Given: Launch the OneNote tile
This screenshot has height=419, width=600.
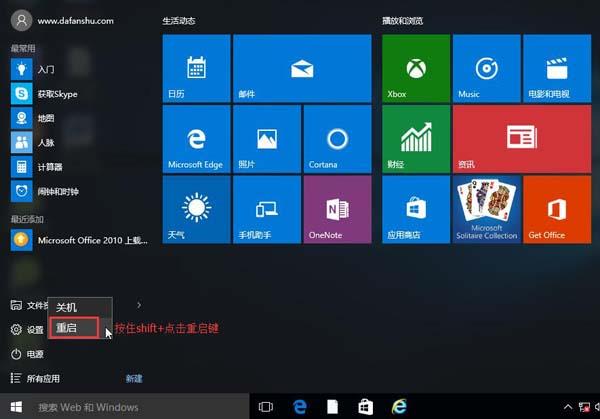Looking at the screenshot, I should pos(337,209).
